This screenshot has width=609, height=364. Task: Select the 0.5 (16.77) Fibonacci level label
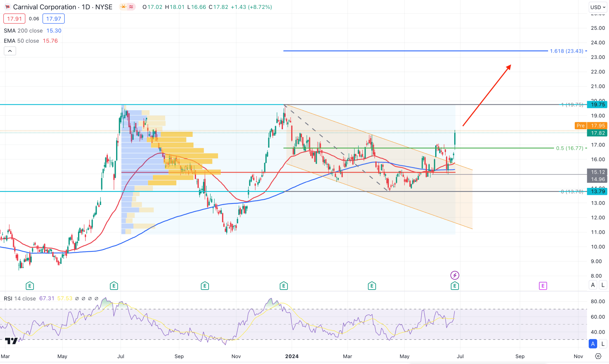click(x=570, y=148)
